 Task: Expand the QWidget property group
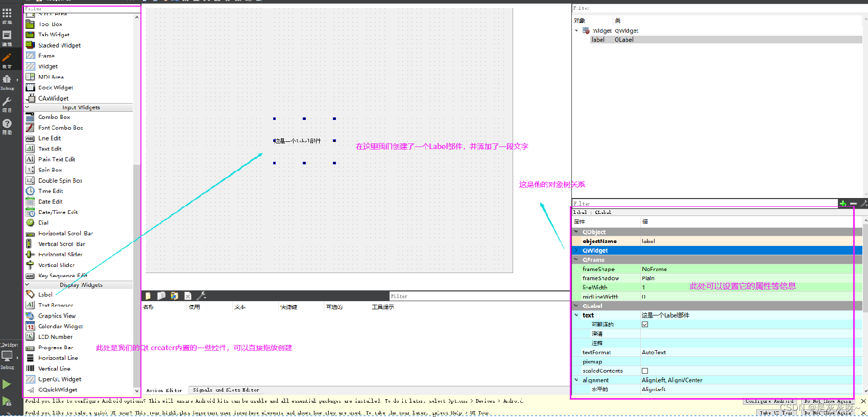(576, 251)
